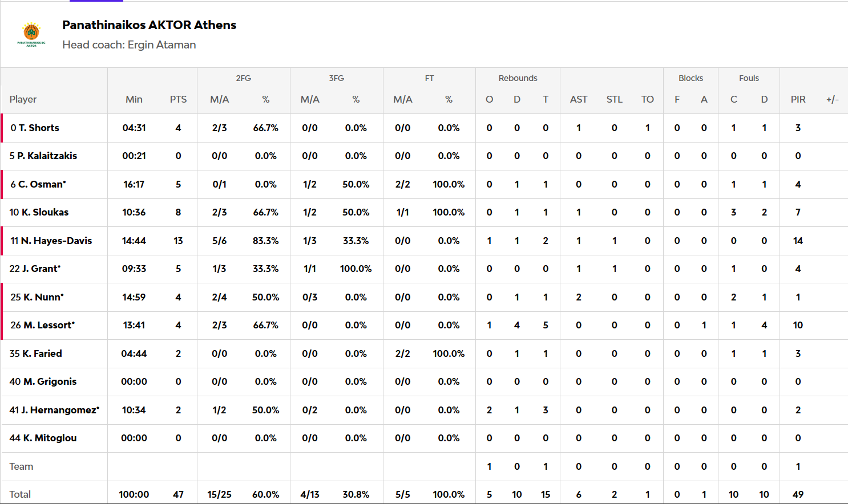The image size is (848, 504).
Task: Click the AST column header
Action: (x=579, y=99)
